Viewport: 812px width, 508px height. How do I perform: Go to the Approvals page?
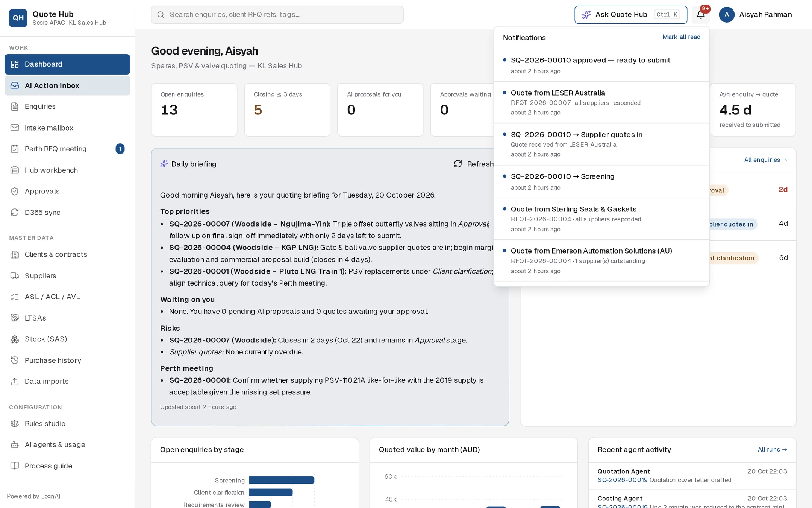(x=67, y=191)
